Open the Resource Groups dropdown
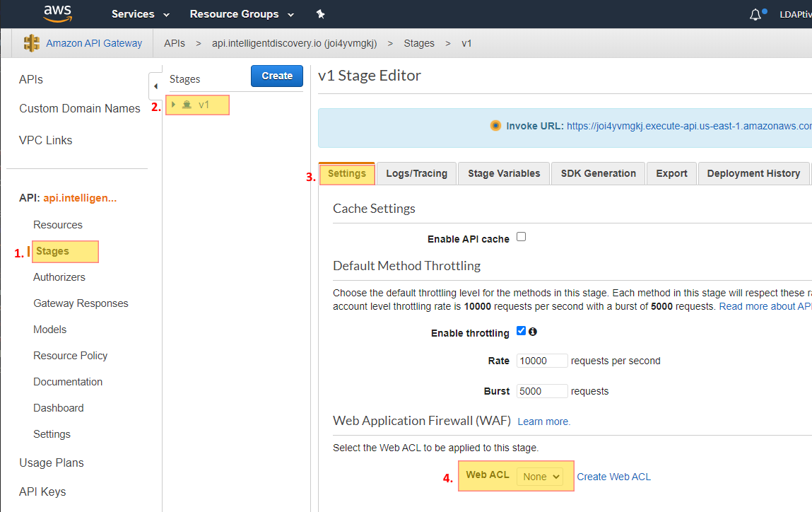The height and width of the screenshot is (512, 812). click(x=242, y=14)
